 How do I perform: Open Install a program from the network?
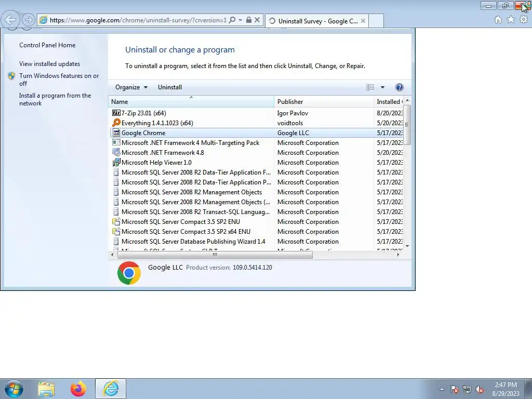55,99
